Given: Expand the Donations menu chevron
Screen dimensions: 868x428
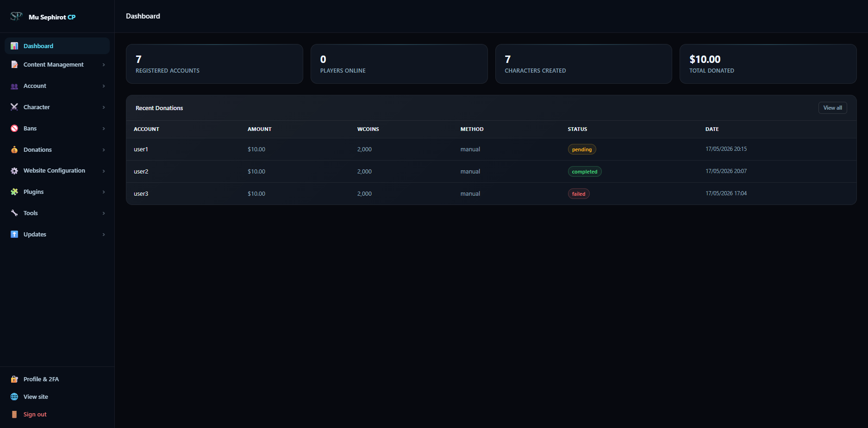Looking at the screenshot, I should pos(104,150).
